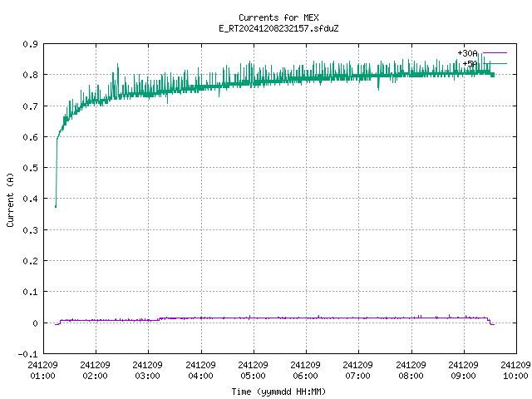The height and width of the screenshot is (399, 532).
Task: Click the 241209 06:00 x-axis tick label
Action: (x=305, y=370)
